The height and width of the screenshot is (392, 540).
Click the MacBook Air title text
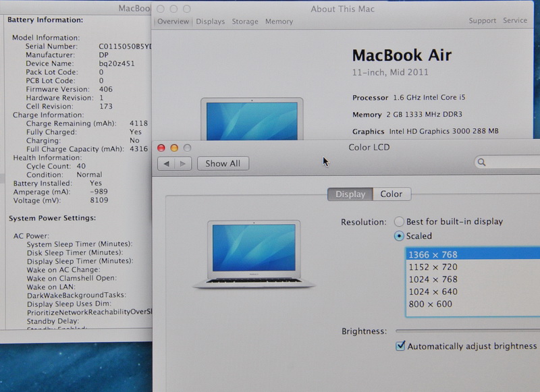tap(402, 55)
